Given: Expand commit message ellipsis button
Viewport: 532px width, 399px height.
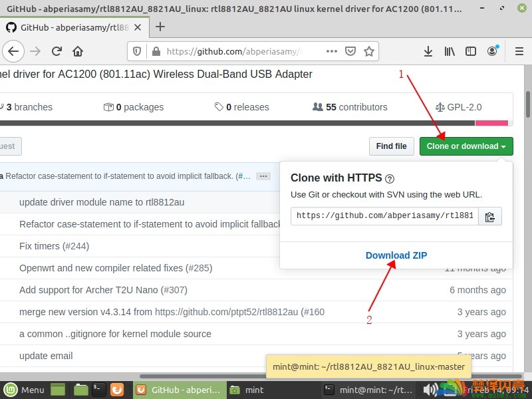Looking at the screenshot, I should click(x=263, y=176).
